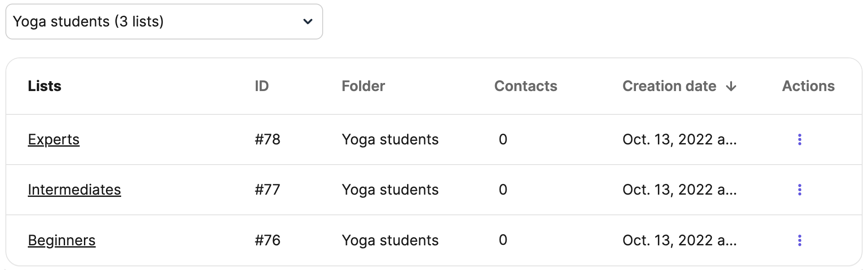Select the #78 ID cell
The height and width of the screenshot is (270, 868).
click(x=267, y=139)
